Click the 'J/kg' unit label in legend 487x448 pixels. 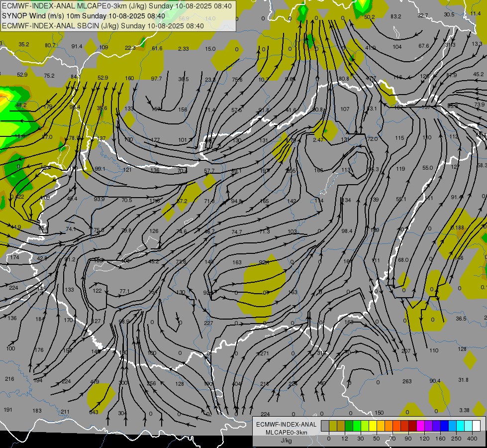(287, 441)
